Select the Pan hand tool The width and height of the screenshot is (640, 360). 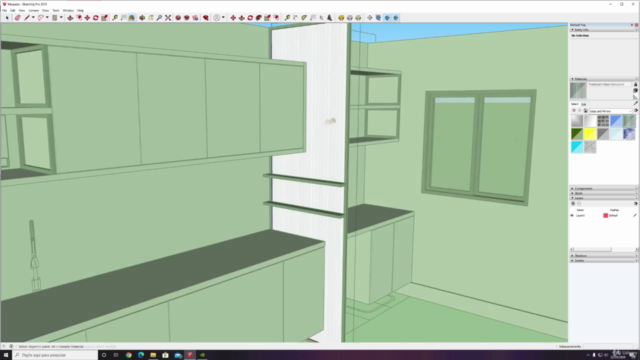tap(151, 18)
